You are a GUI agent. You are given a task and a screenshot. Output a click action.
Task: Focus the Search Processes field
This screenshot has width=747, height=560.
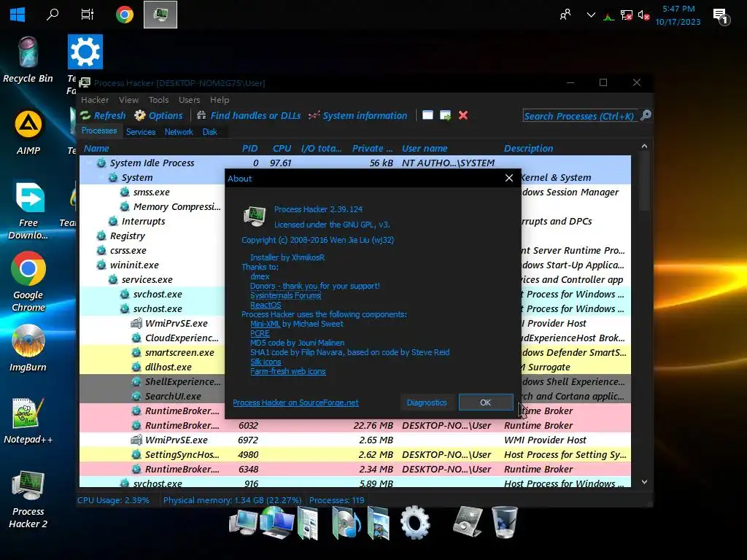click(579, 116)
